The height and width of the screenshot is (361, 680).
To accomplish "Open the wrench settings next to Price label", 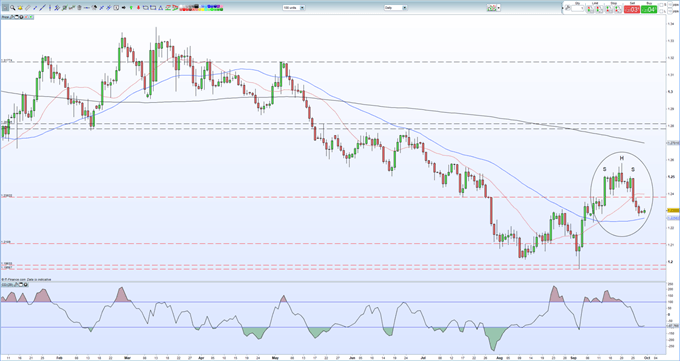I will (x=11, y=17).
